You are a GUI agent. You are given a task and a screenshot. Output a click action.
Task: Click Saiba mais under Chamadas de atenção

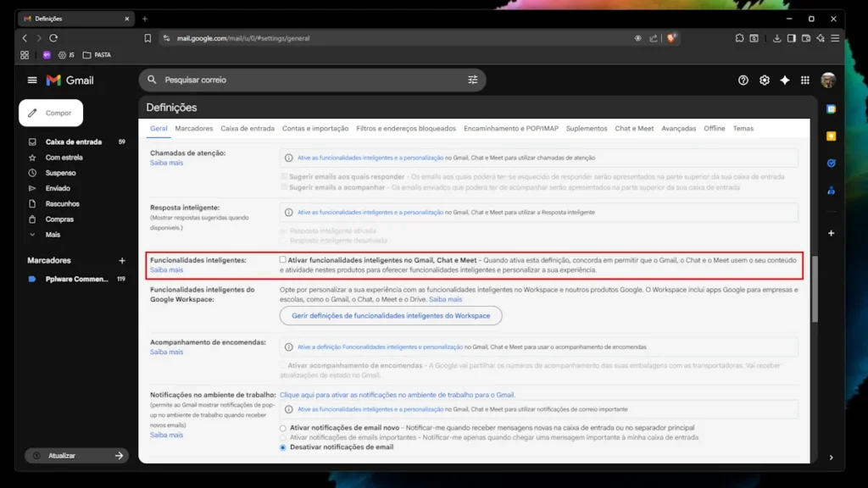click(166, 163)
